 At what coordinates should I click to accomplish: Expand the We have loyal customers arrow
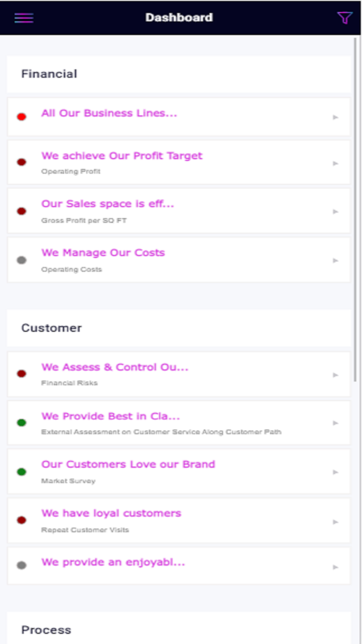[336, 522]
